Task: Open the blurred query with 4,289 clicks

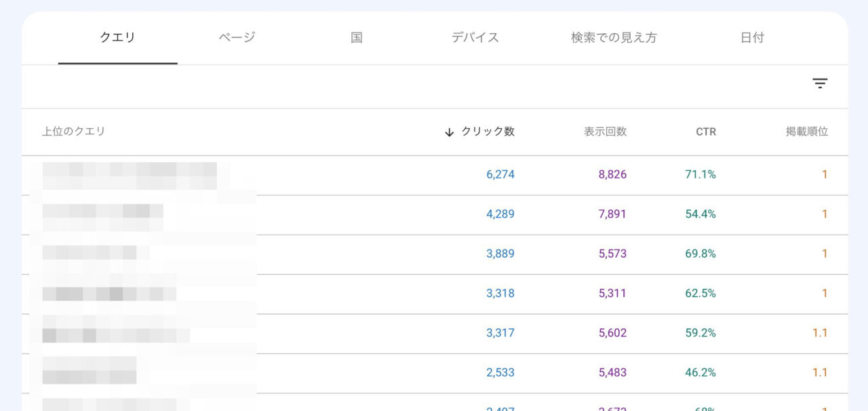Action: (x=102, y=214)
